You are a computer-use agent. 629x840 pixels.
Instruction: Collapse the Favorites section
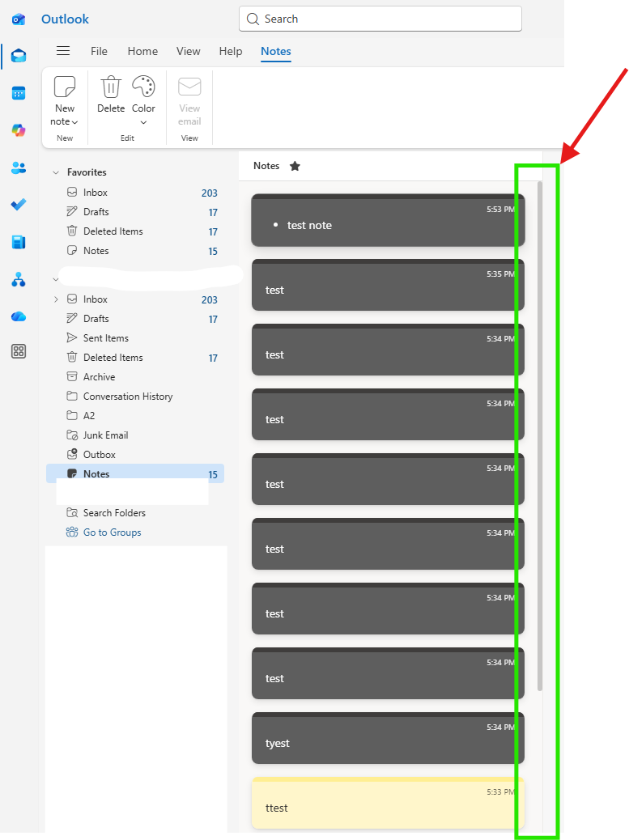[56, 172]
